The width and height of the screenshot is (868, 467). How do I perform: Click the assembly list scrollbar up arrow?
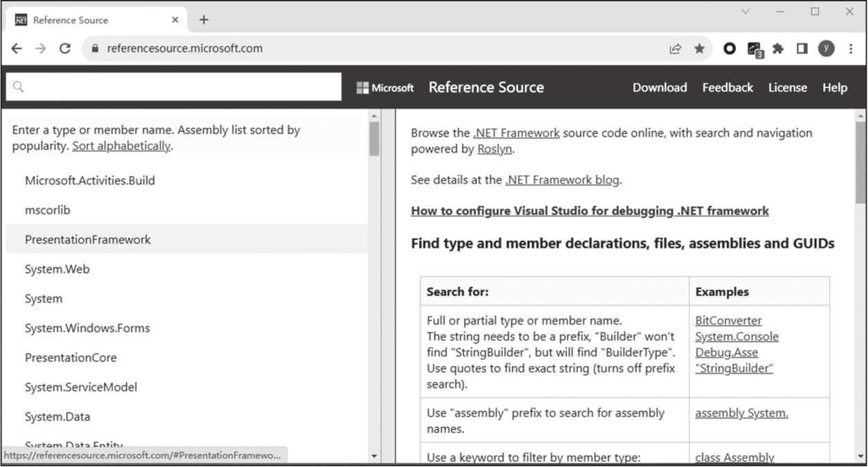tap(374, 116)
